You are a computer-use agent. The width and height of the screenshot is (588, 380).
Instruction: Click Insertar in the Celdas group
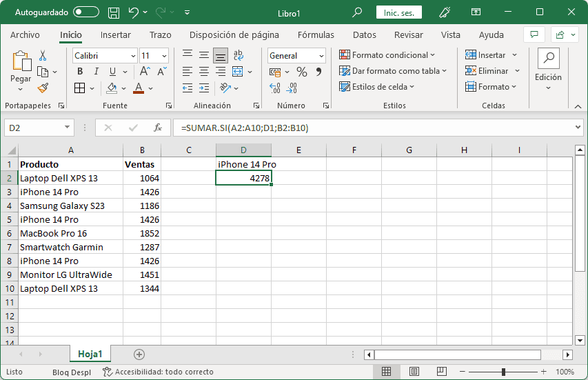491,55
